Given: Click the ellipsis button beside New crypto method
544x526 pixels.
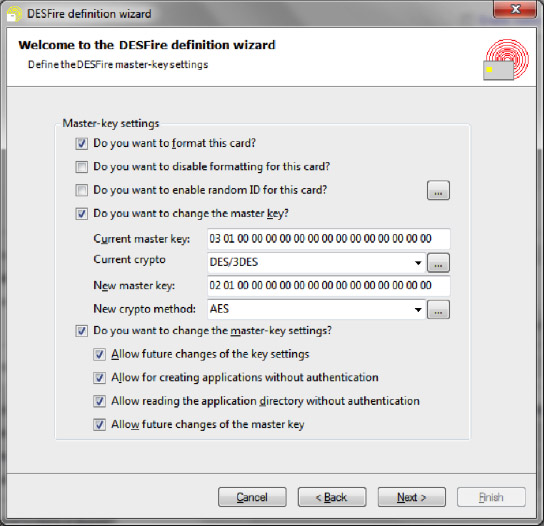Looking at the screenshot, I should tap(438, 309).
